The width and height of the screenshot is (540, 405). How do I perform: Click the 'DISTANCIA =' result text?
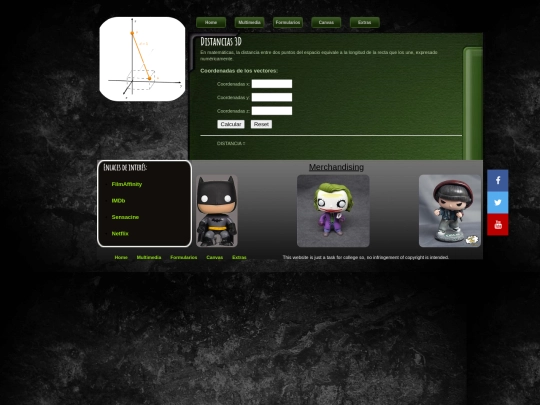(x=231, y=143)
